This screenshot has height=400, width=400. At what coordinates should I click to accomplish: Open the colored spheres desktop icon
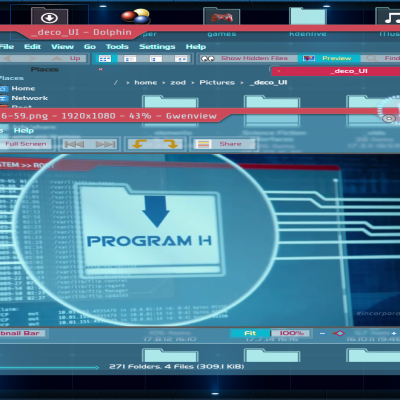click(136, 16)
